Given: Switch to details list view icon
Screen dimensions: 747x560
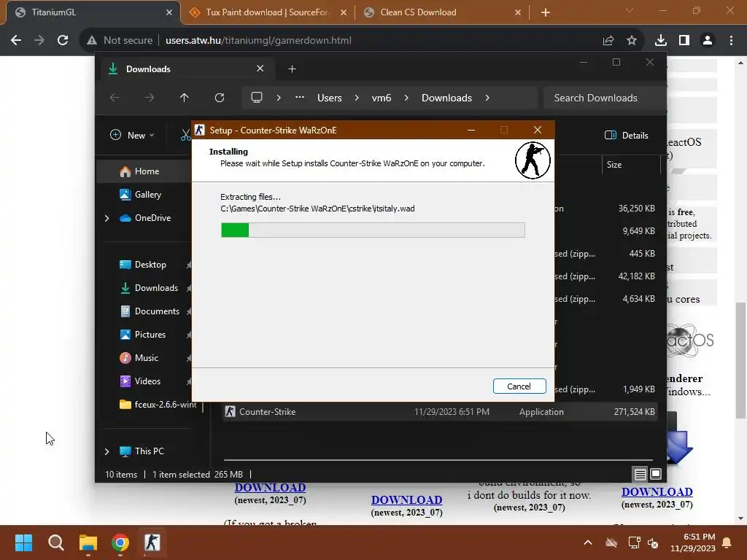Looking at the screenshot, I should 640,474.
